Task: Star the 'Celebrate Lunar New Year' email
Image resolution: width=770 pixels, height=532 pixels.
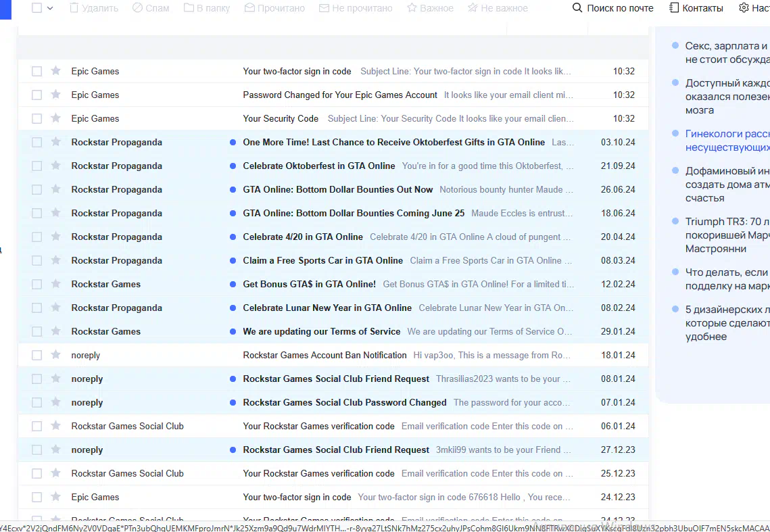Action: click(56, 308)
